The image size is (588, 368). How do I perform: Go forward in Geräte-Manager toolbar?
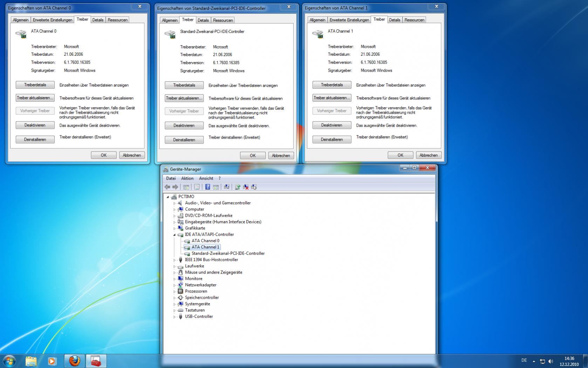[175, 187]
